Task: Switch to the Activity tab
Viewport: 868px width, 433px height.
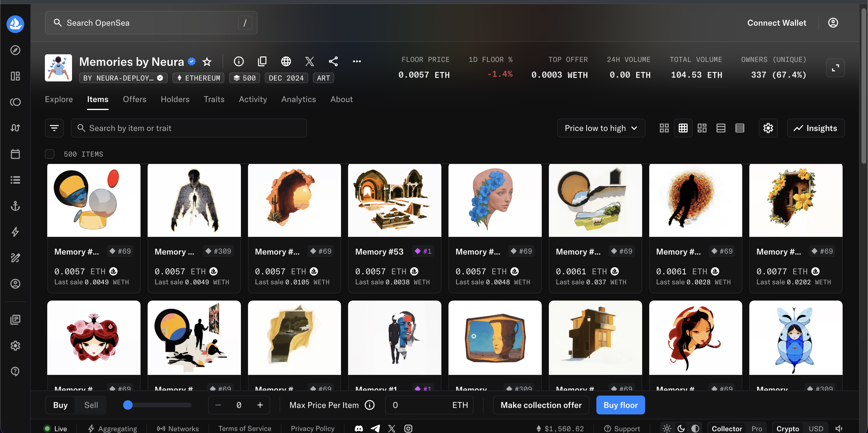Action: coord(253,99)
